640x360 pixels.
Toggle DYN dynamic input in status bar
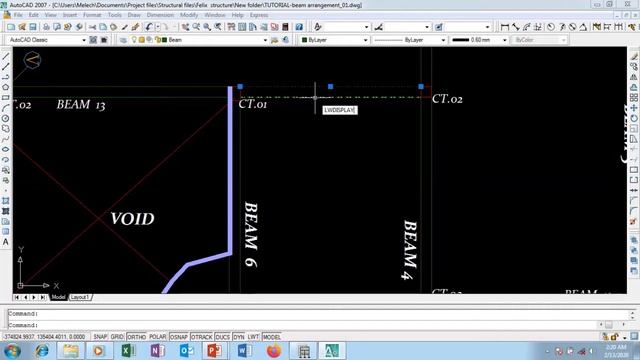click(239, 337)
